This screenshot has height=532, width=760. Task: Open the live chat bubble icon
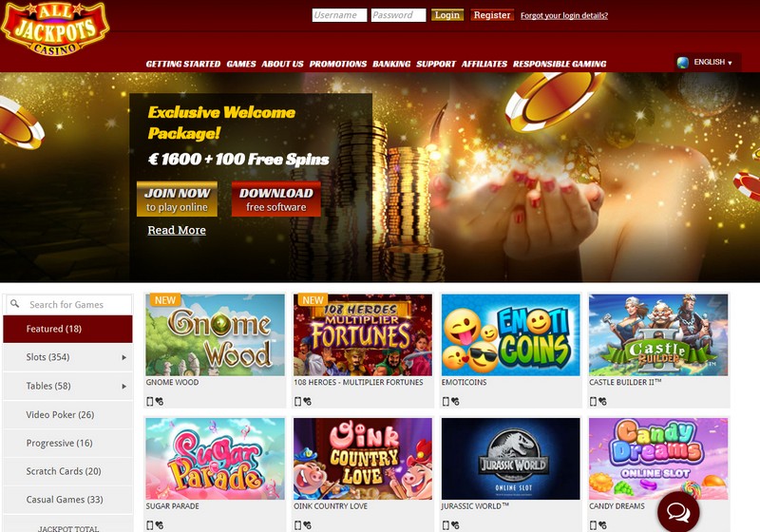(x=678, y=512)
